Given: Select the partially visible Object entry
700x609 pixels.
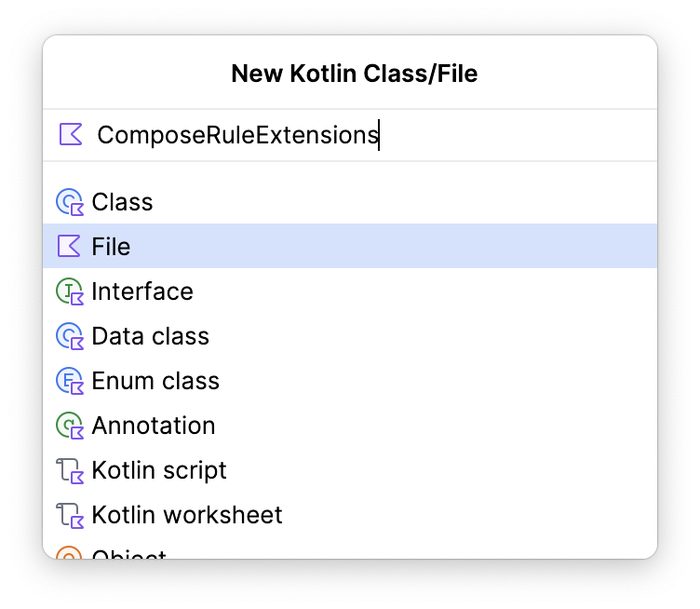Looking at the screenshot, I should click(x=129, y=554).
